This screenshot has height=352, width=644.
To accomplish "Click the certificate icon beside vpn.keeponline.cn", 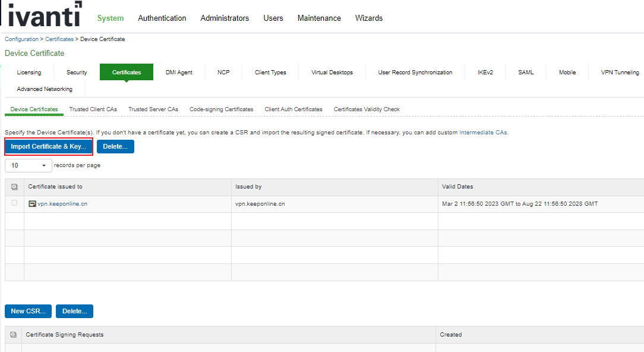I will 31,204.
